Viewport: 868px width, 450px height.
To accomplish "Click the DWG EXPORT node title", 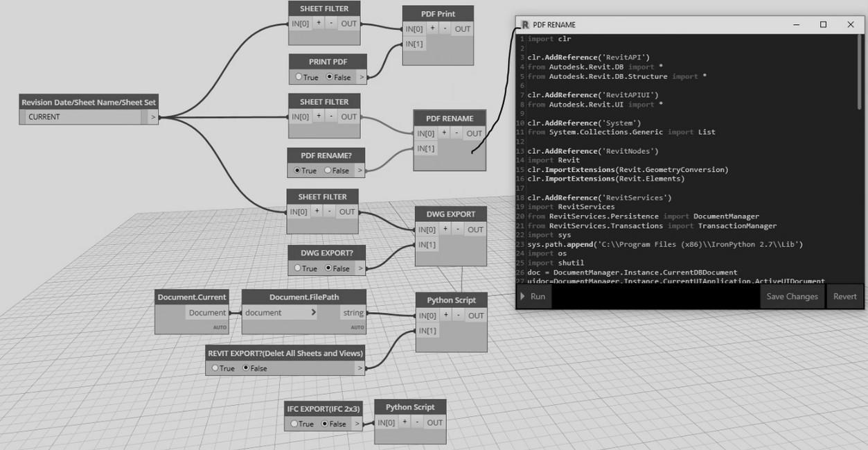I will click(x=451, y=214).
